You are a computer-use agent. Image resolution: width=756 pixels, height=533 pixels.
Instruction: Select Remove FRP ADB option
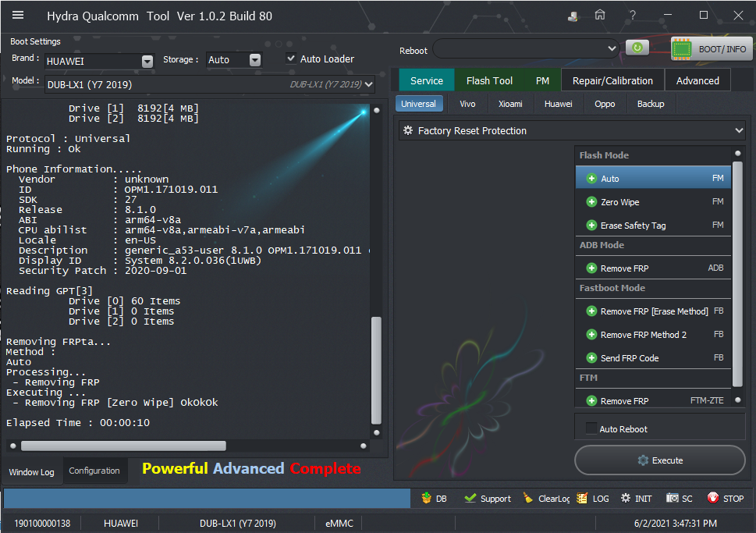653,268
